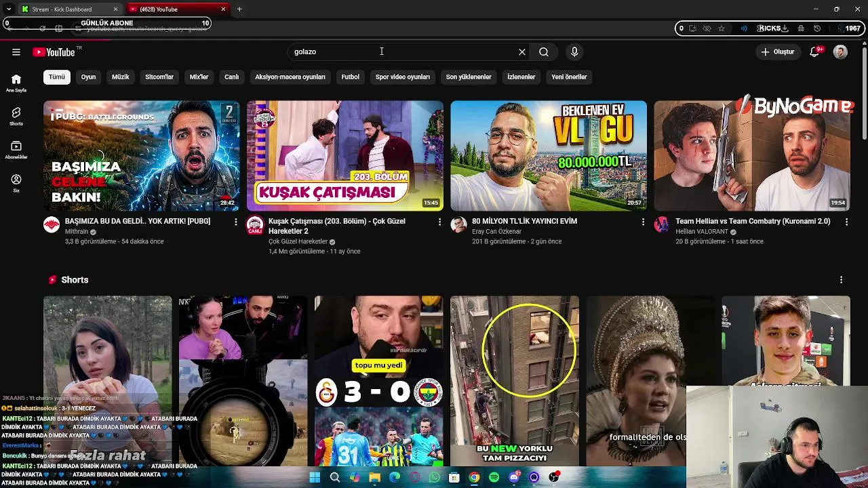Select the Müzik filter chip
This screenshot has height=488, width=868.
coord(120,77)
